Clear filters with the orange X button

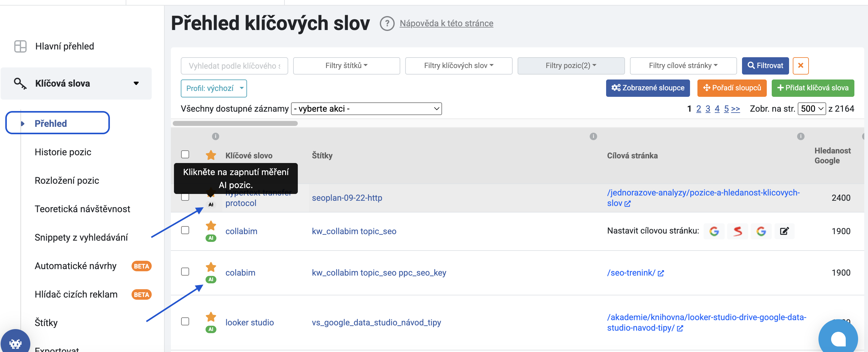pyautogui.click(x=801, y=65)
